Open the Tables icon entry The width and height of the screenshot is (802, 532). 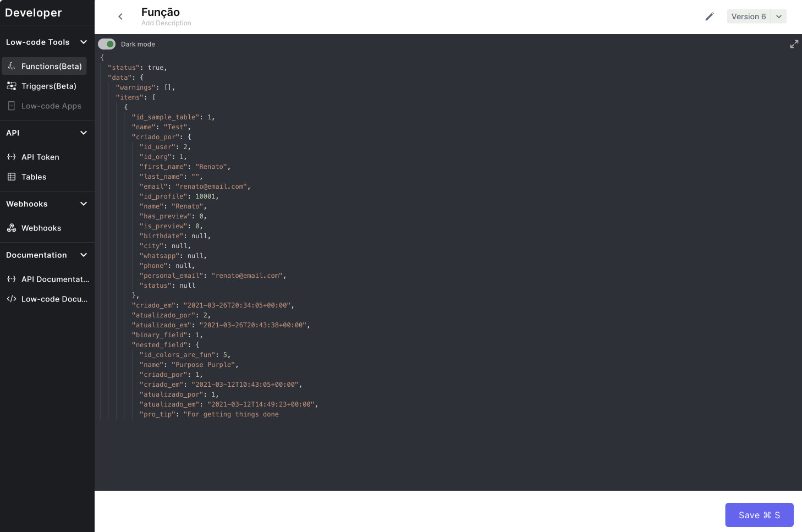[x=11, y=177]
